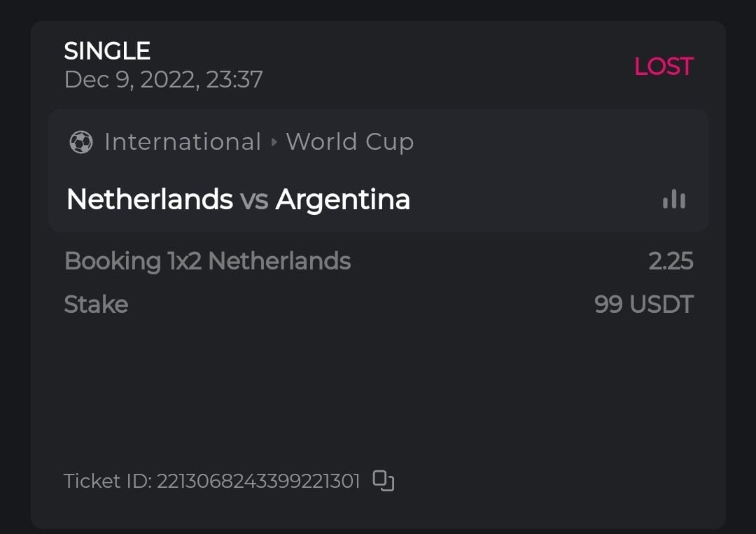Screen dimensions: 756x534
Task: Select the Netherlands team name
Action: pyautogui.click(x=149, y=199)
